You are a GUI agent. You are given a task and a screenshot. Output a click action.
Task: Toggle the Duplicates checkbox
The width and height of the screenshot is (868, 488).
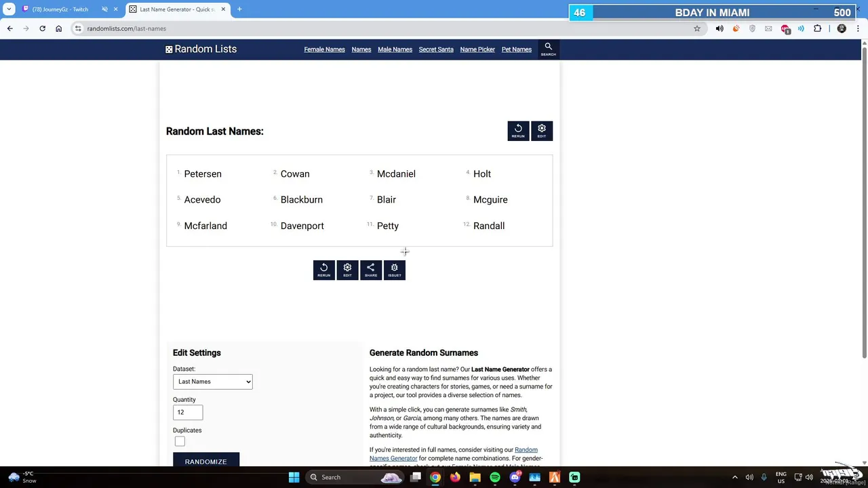[180, 442]
